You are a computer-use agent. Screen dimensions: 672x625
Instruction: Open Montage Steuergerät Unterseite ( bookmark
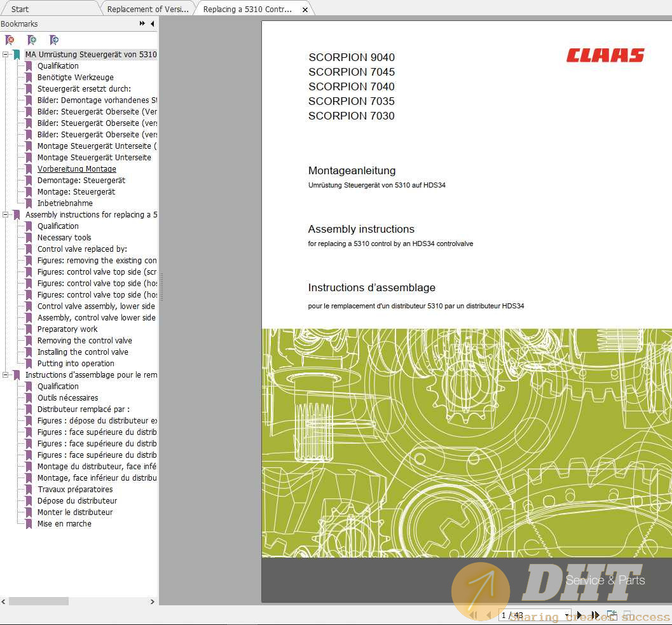(97, 146)
